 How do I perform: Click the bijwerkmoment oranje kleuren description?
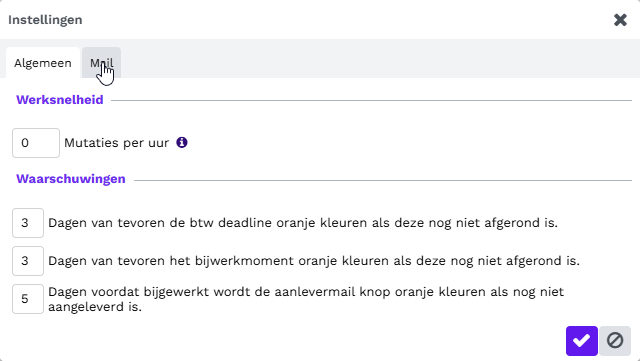(x=314, y=261)
